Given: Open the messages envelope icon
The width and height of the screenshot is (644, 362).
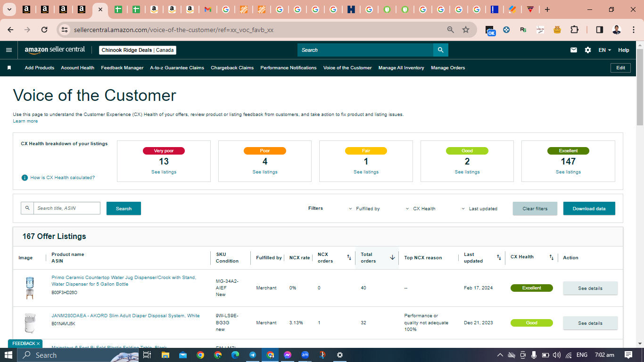Looking at the screenshot, I should [x=574, y=50].
